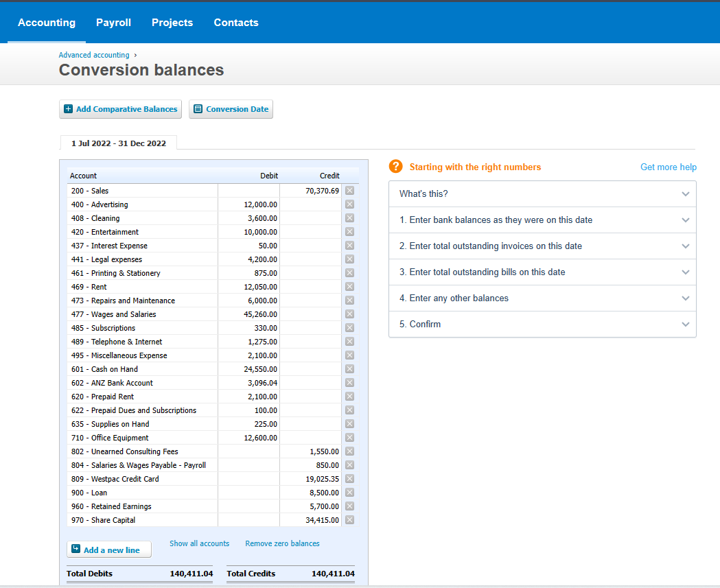Edit ANZ Bank Account debit 3,096.04
720x588 pixels.
coord(248,383)
